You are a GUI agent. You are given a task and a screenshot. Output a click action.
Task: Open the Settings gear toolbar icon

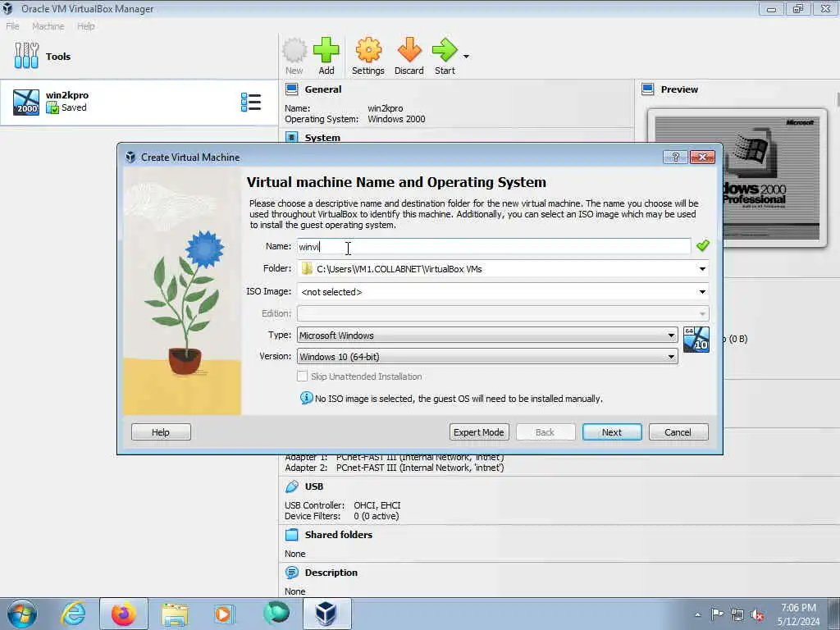[368, 50]
